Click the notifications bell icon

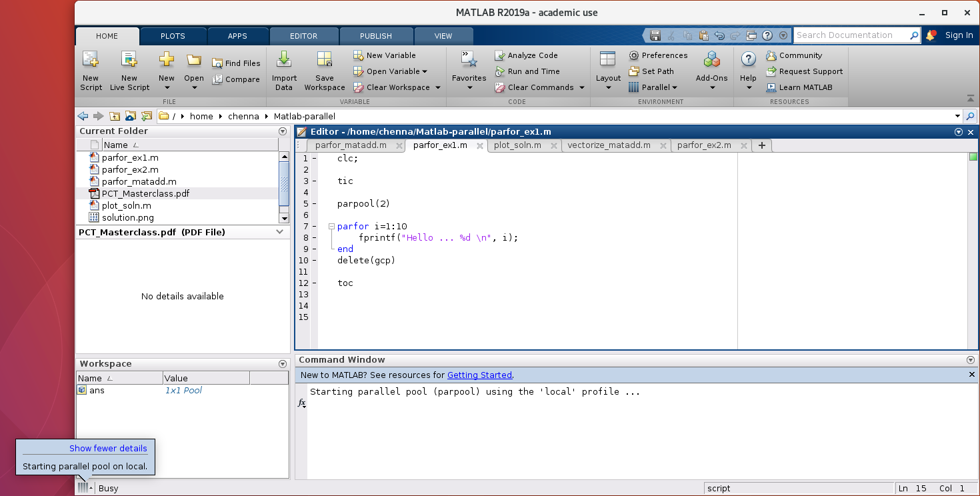click(931, 35)
